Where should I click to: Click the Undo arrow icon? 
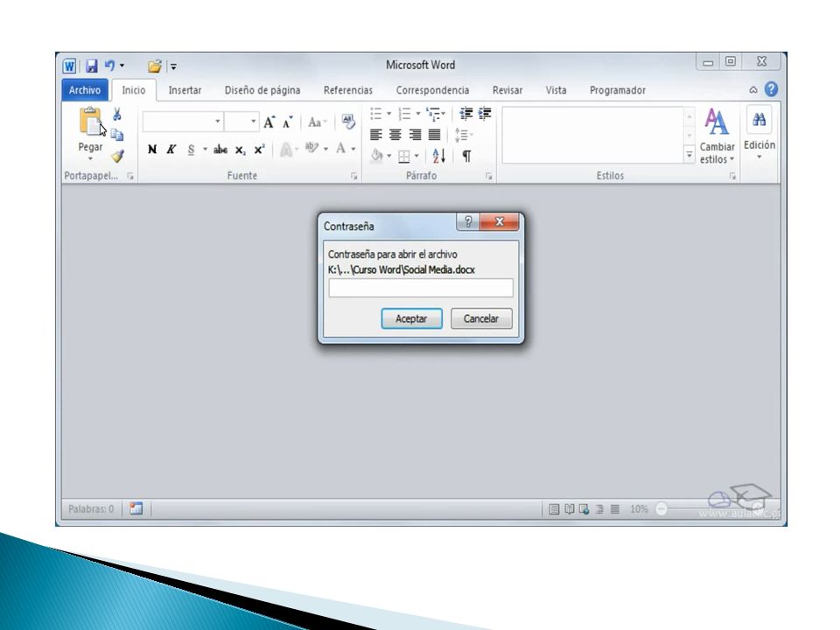click(109, 66)
